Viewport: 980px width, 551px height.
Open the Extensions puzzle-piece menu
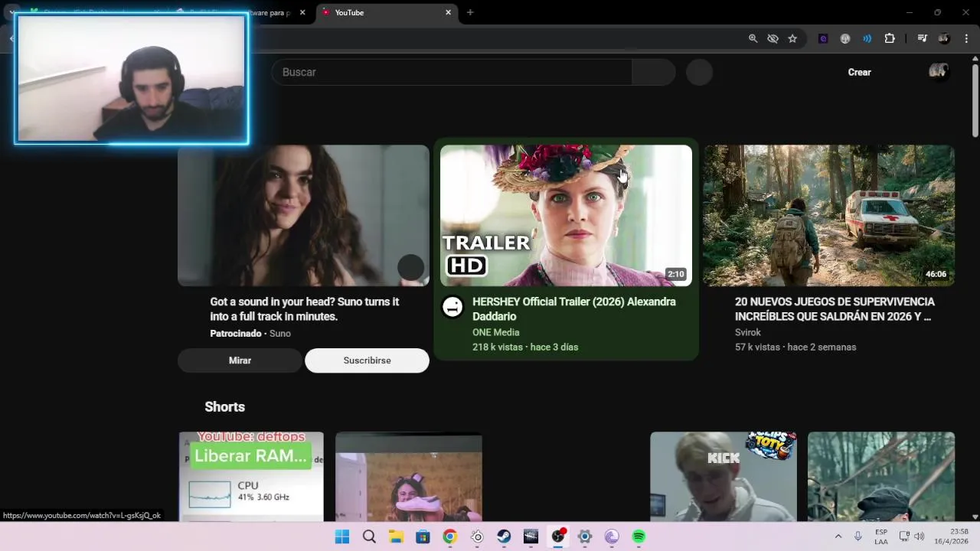(x=890, y=38)
